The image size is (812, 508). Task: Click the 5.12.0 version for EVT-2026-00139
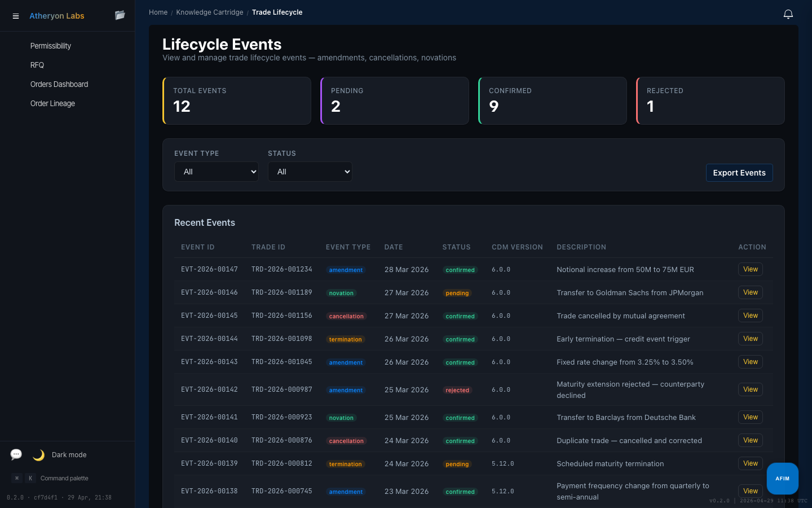[x=502, y=463]
